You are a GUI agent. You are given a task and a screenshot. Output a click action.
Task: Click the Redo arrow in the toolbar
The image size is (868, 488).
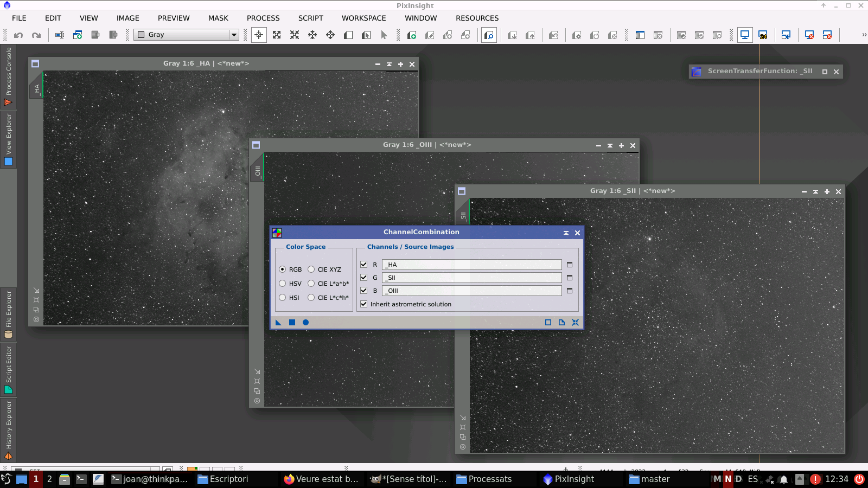tap(36, 35)
